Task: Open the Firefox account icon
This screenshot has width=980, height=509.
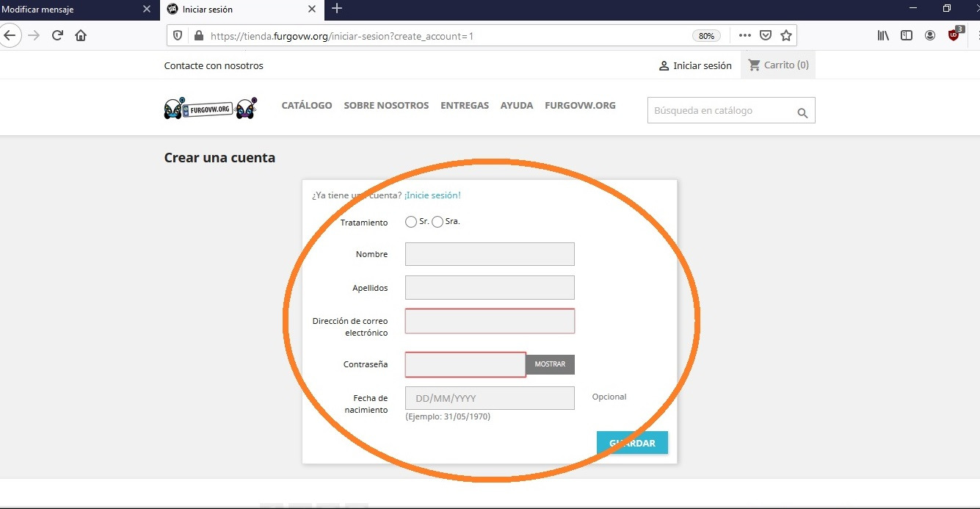Action: [x=930, y=35]
